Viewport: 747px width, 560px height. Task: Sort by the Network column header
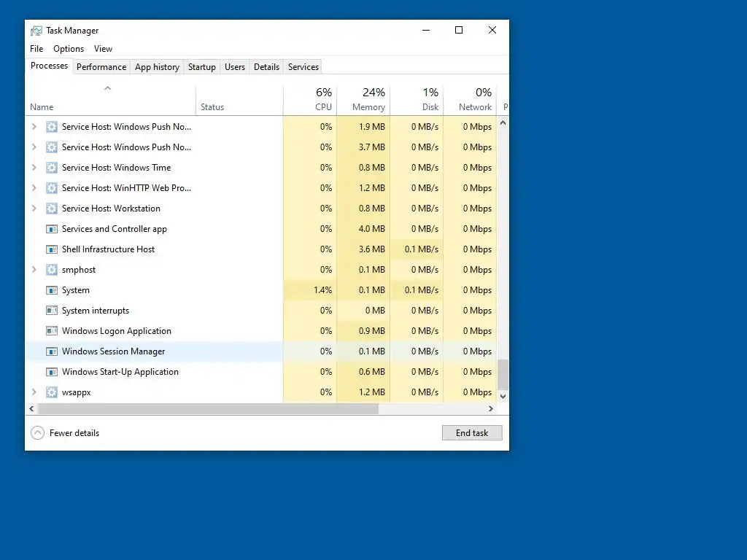coord(471,100)
